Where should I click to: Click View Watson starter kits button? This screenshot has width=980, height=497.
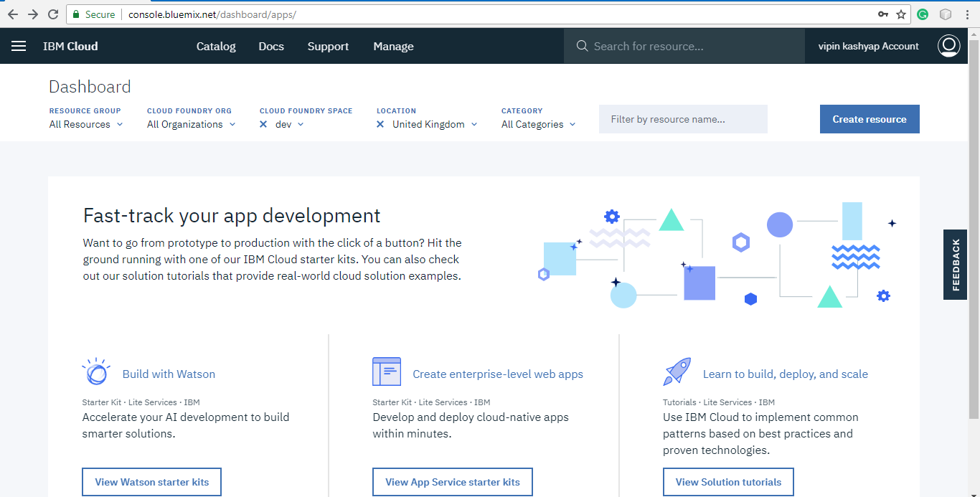[152, 482]
